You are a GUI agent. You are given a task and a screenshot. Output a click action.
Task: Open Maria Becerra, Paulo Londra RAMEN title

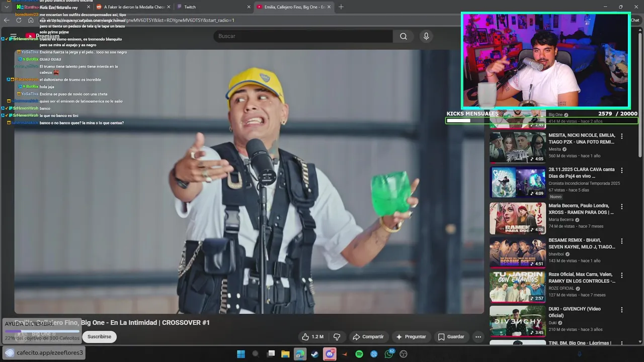pos(582,209)
